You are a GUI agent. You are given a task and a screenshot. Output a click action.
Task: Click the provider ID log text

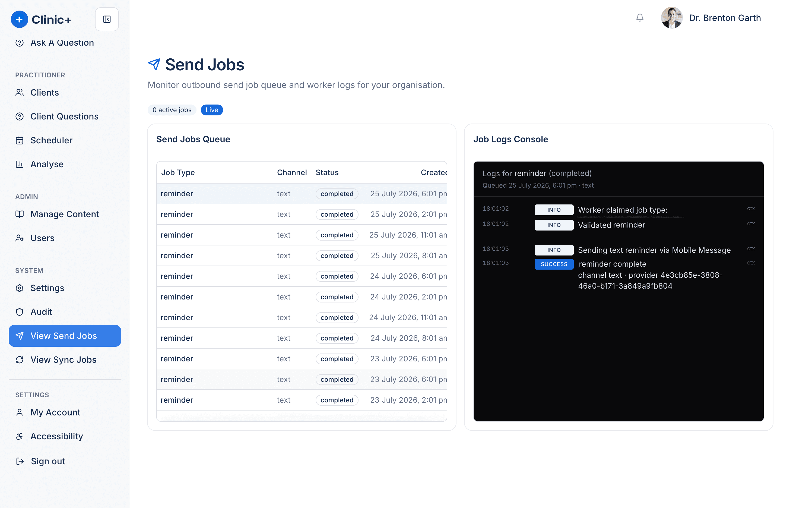tap(650, 280)
